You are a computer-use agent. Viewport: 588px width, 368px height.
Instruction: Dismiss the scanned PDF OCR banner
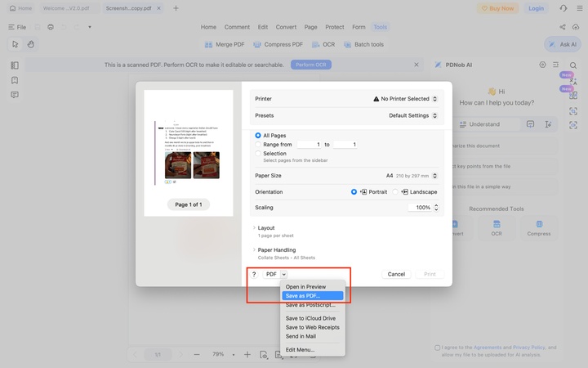pyautogui.click(x=416, y=65)
